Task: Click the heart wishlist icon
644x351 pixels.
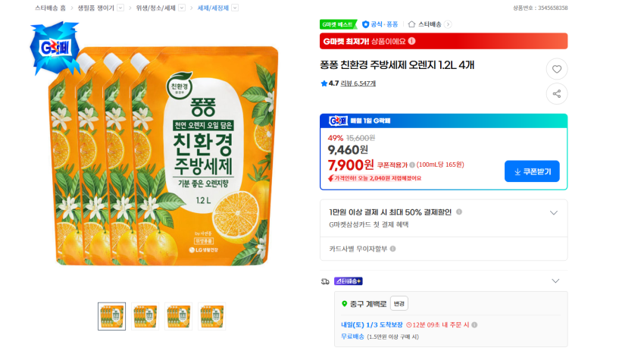Action: click(557, 69)
